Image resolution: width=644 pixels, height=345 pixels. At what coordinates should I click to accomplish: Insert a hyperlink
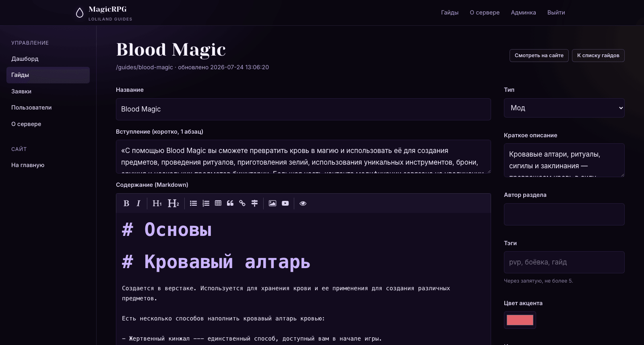242,203
